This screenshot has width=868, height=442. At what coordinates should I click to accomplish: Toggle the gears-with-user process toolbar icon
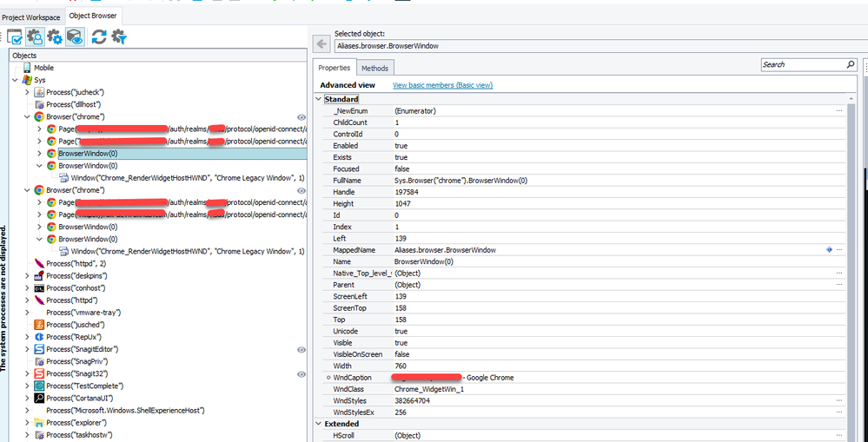pos(35,37)
